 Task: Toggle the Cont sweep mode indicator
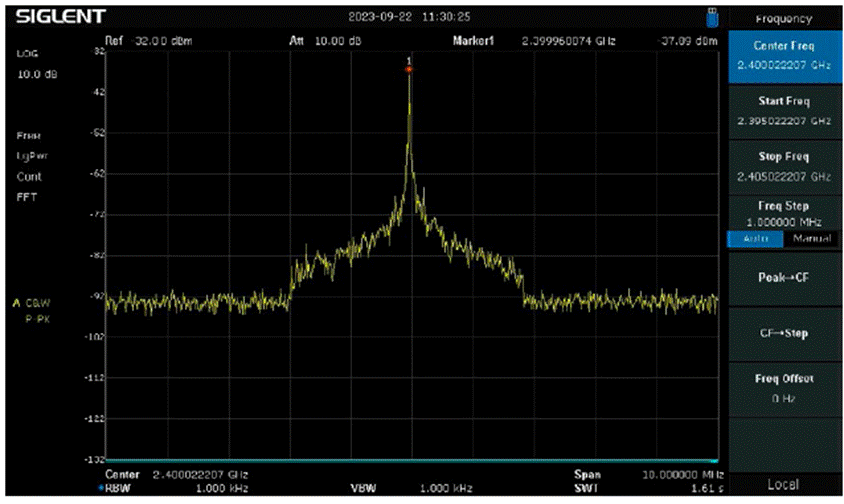(x=29, y=176)
